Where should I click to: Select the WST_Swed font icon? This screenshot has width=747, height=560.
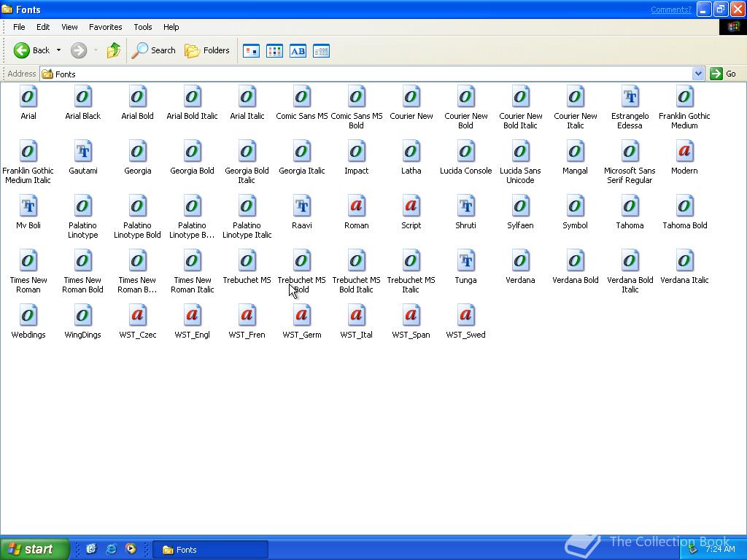click(466, 316)
